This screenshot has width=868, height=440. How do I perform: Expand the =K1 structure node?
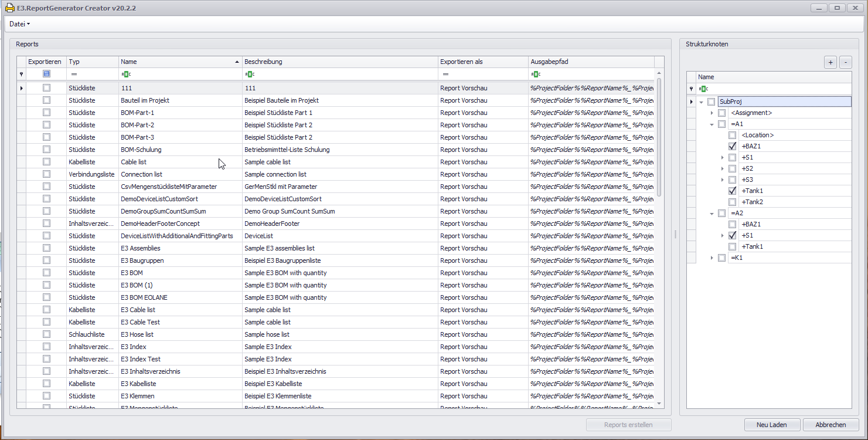712,257
